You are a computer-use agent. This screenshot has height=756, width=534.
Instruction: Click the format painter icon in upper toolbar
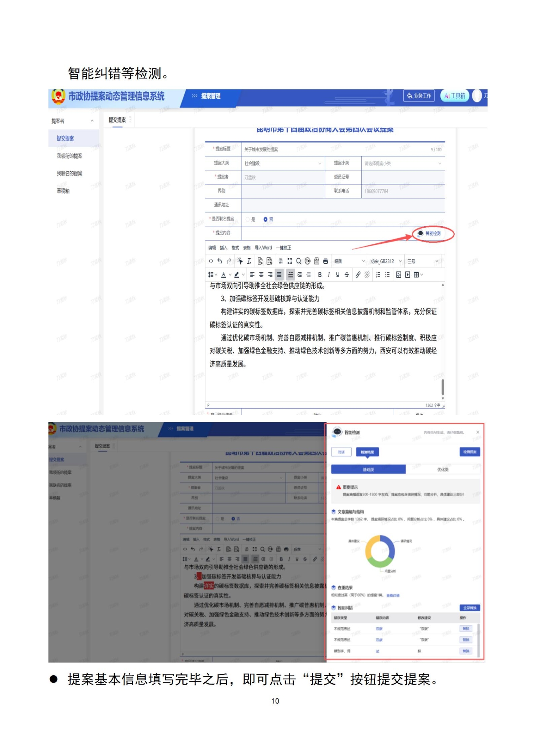240,261
